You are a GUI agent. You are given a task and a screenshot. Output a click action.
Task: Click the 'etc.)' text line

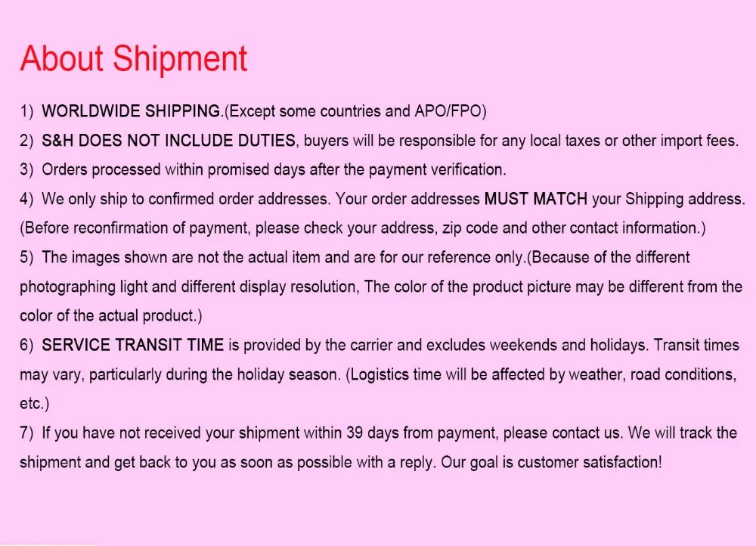coord(35,404)
